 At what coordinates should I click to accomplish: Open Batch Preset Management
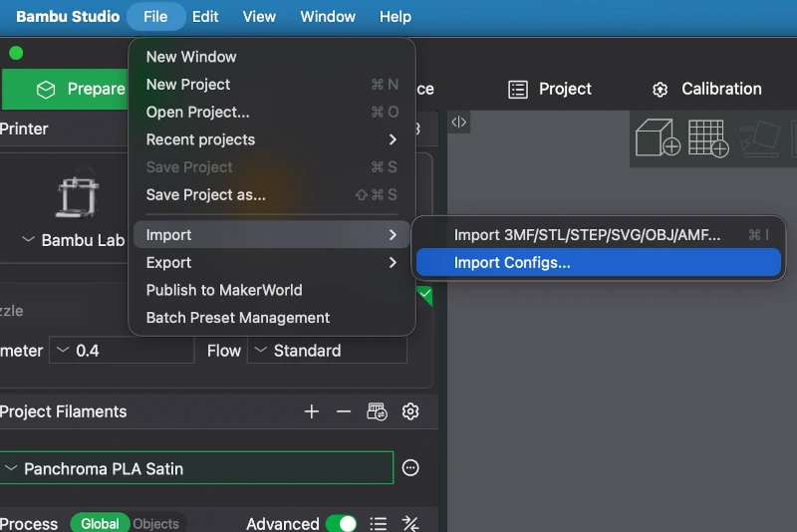click(x=271, y=318)
